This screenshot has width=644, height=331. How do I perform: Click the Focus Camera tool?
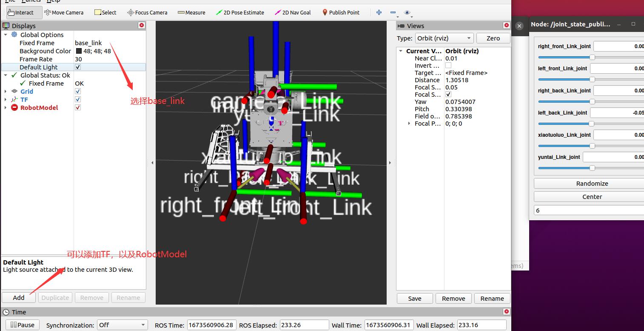(x=147, y=12)
